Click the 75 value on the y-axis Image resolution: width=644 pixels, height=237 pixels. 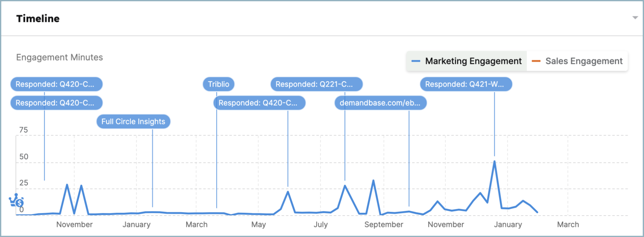(x=24, y=130)
